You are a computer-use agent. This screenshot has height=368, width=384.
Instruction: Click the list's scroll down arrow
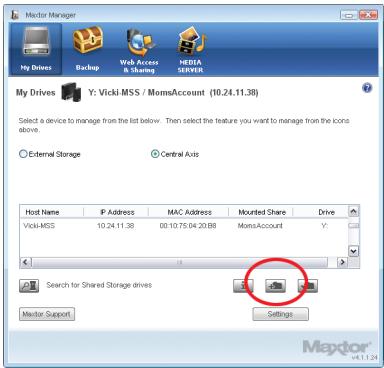[353, 251]
